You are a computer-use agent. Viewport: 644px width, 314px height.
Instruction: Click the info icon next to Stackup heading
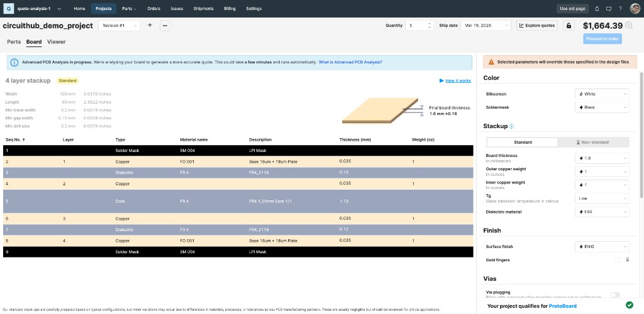click(511, 126)
